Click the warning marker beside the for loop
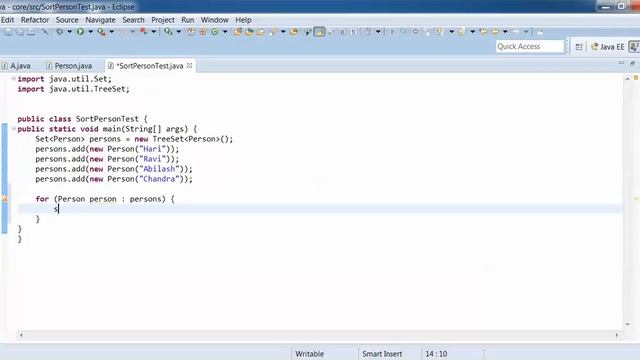 4,199
